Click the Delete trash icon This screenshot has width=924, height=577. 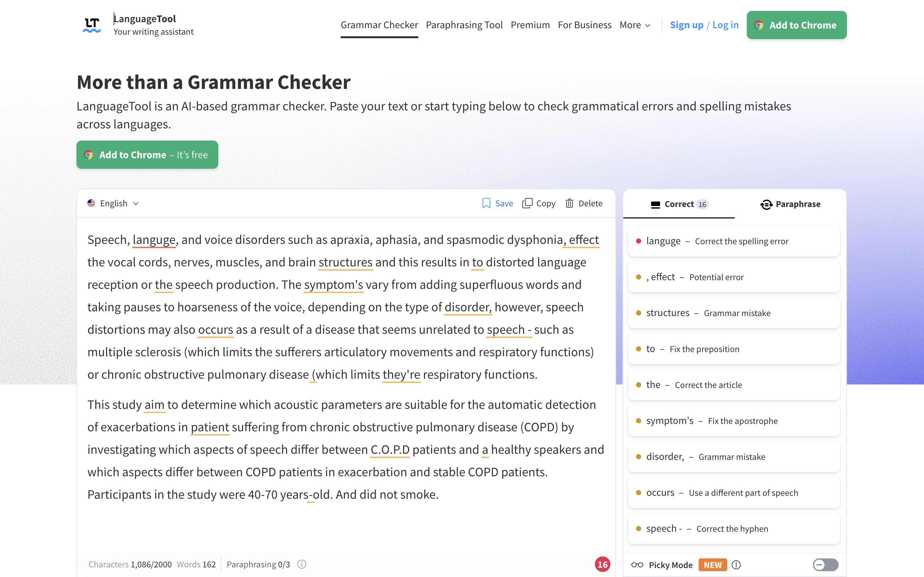tap(569, 203)
